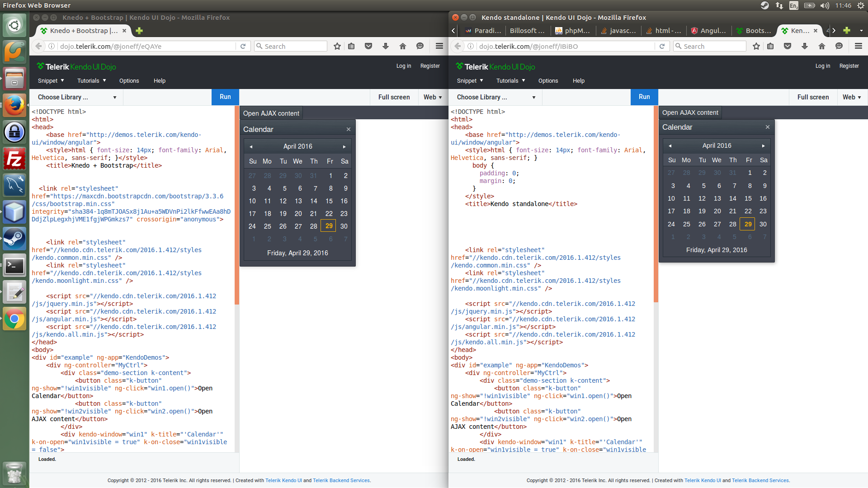This screenshot has width=868, height=488.
Task: Click Open AJAX content button on right
Action: pyautogui.click(x=690, y=113)
